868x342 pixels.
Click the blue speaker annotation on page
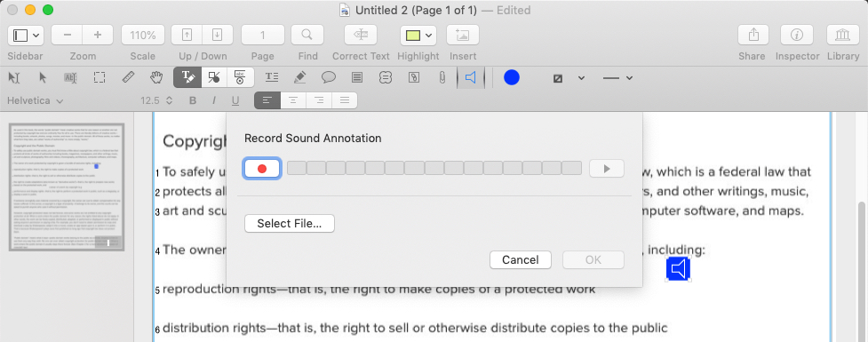click(678, 269)
